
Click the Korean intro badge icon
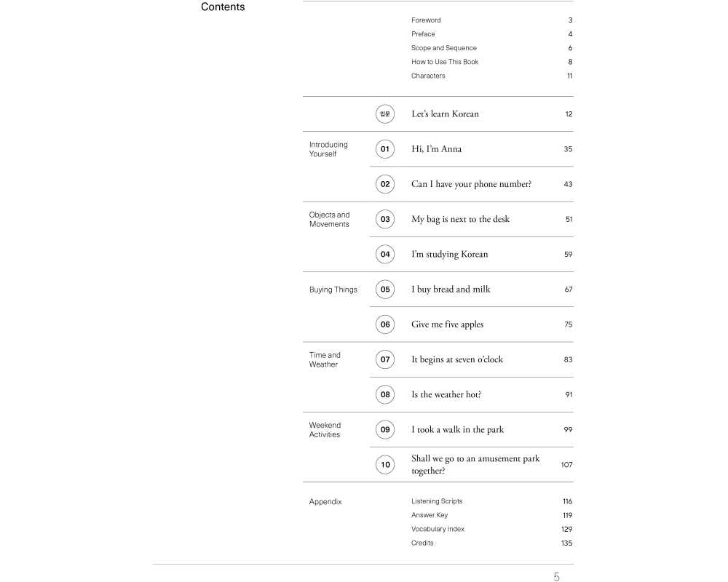point(385,114)
